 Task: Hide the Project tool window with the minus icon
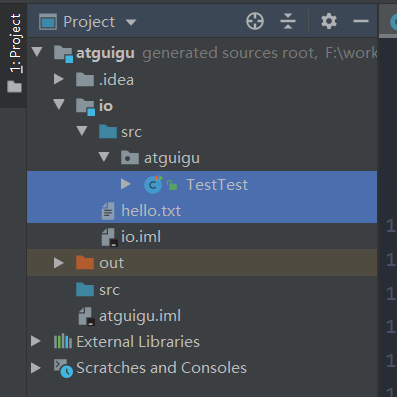pyautogui.click(x=361, y=21)
